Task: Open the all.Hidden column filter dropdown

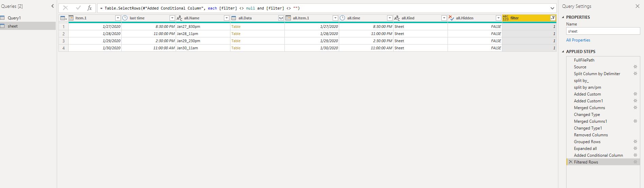Action: [x=499, y=18]
